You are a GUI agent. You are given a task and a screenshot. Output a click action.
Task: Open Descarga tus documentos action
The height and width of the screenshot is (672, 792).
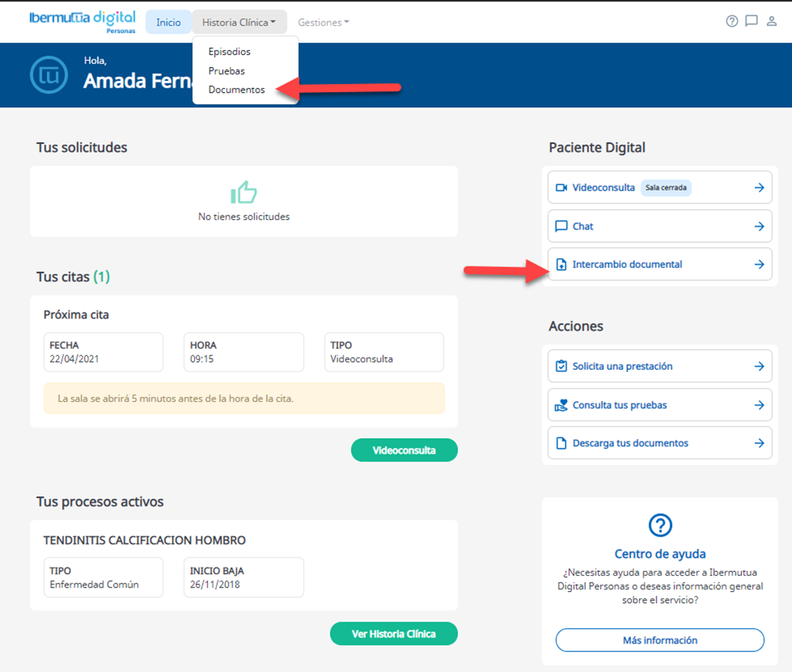(x=660, y=443)
